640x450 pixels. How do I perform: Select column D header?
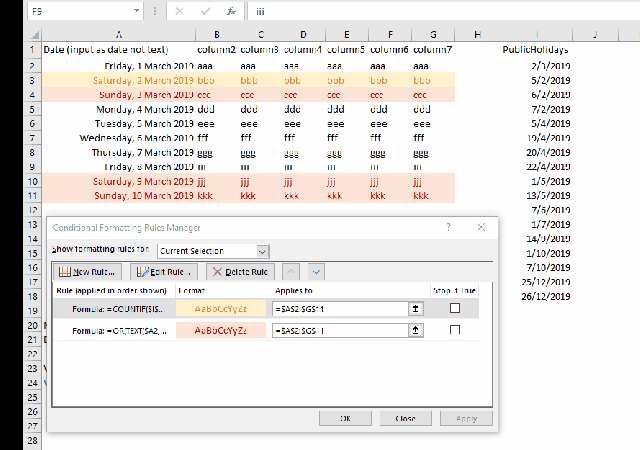pos(303,35)
